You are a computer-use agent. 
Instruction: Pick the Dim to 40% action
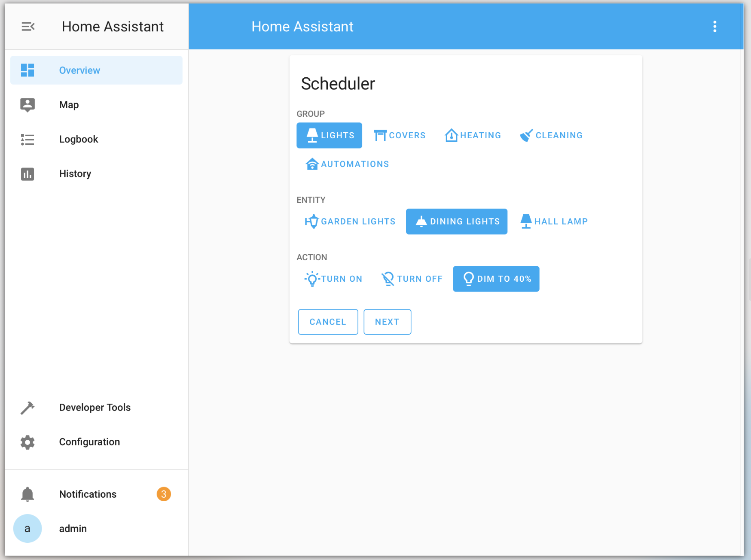tap(496, 279)
